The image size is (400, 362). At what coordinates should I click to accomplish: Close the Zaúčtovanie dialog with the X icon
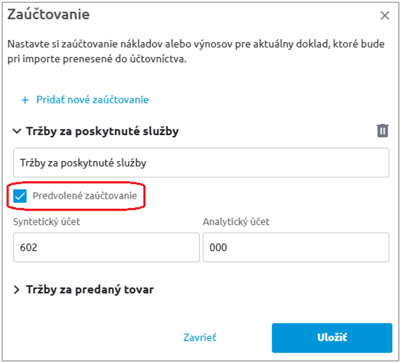[385, 15]
